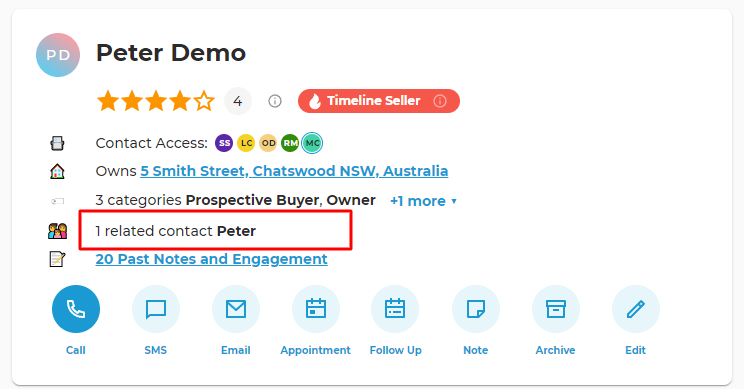Create an Appointment with calendar icon
This screenshot has height=389, width=744.
point(316,309)
